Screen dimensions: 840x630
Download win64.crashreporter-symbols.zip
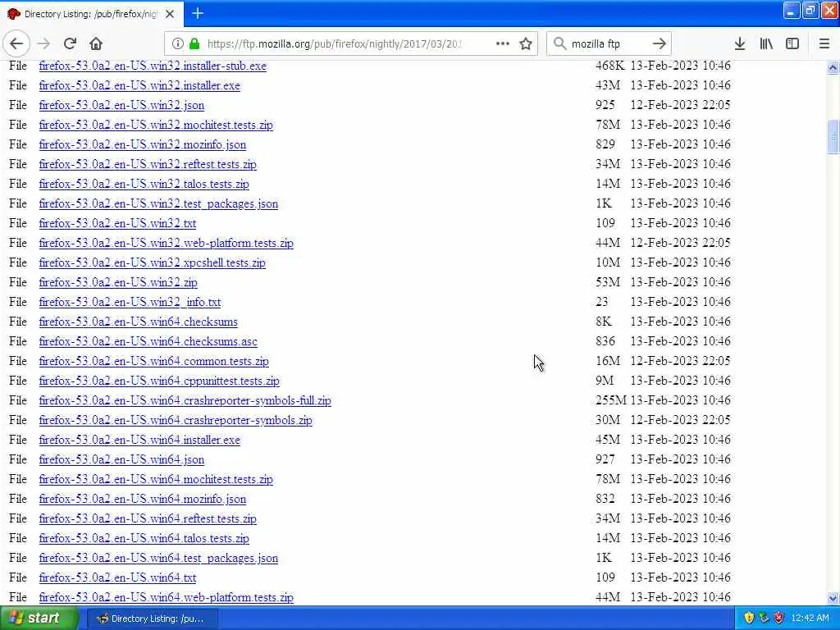(x=176, y=421)
